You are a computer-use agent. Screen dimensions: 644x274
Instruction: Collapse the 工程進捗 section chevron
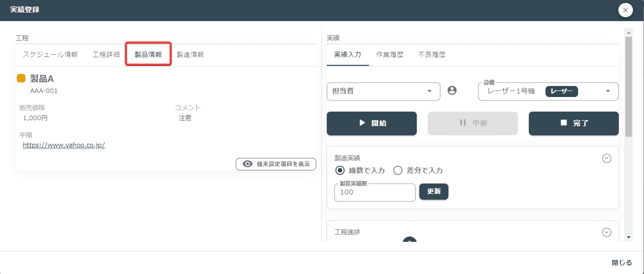pos(607,232)
